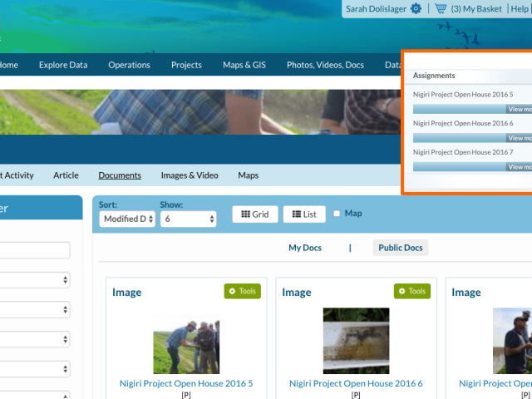Open first filter dropdown in sidebar

point(35,280)
